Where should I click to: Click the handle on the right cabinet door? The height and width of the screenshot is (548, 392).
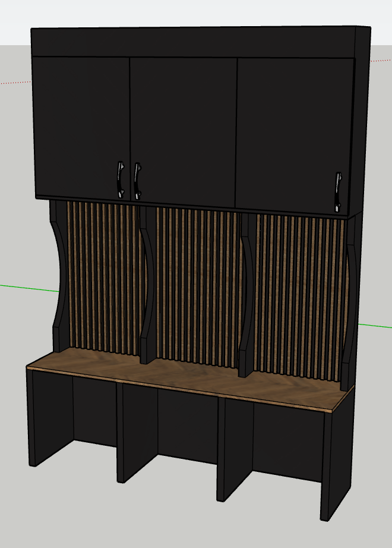tap(338, 192)
